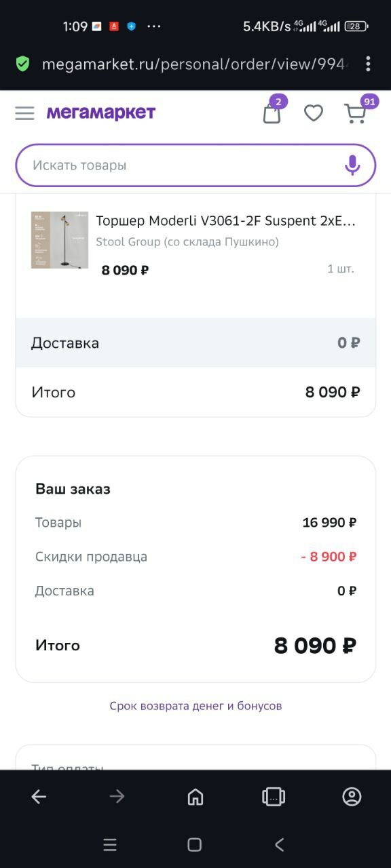Image resolution: width=391 pixels, height=868 pixels.
Task: Open the hamburger menu
Action: pos(24,113)
